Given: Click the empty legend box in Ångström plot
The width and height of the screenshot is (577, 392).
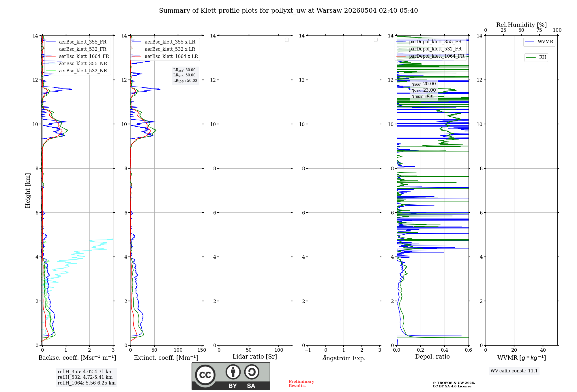Looking at the screenshot, I should [x=376, y=40].
